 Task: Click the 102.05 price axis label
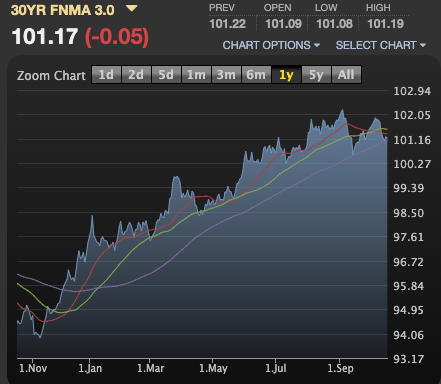(x=412, y=115)
